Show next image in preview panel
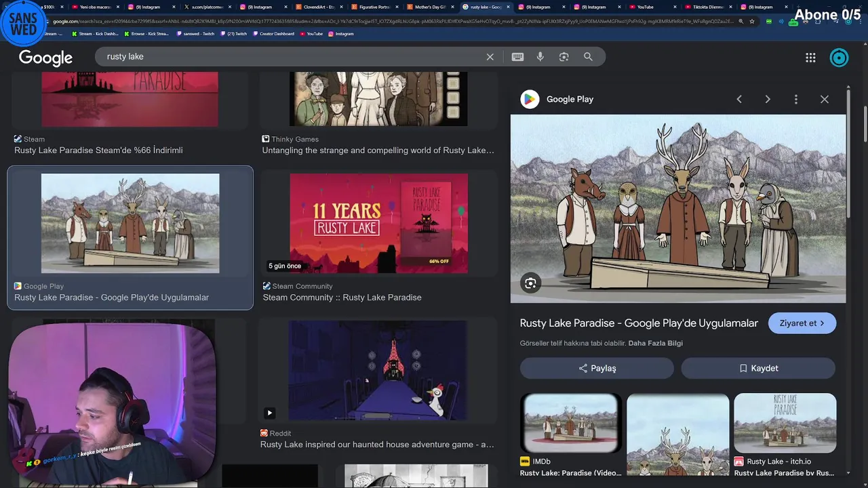 (768, 99)
